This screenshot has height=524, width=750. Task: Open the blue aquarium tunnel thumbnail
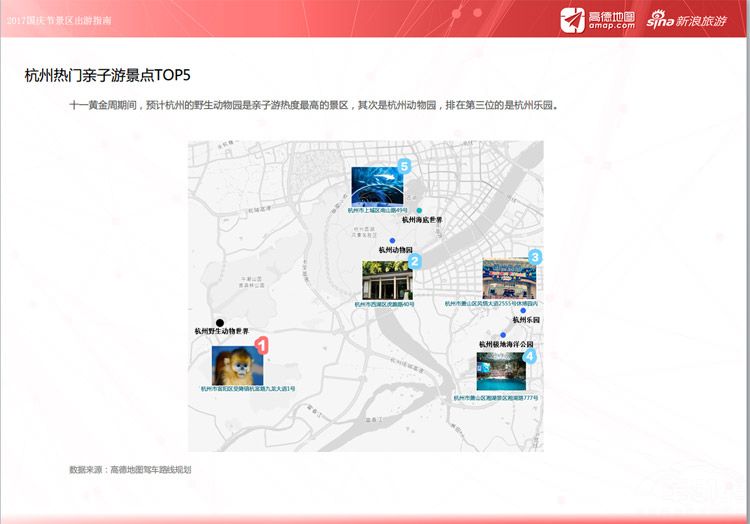click(378, 187)
